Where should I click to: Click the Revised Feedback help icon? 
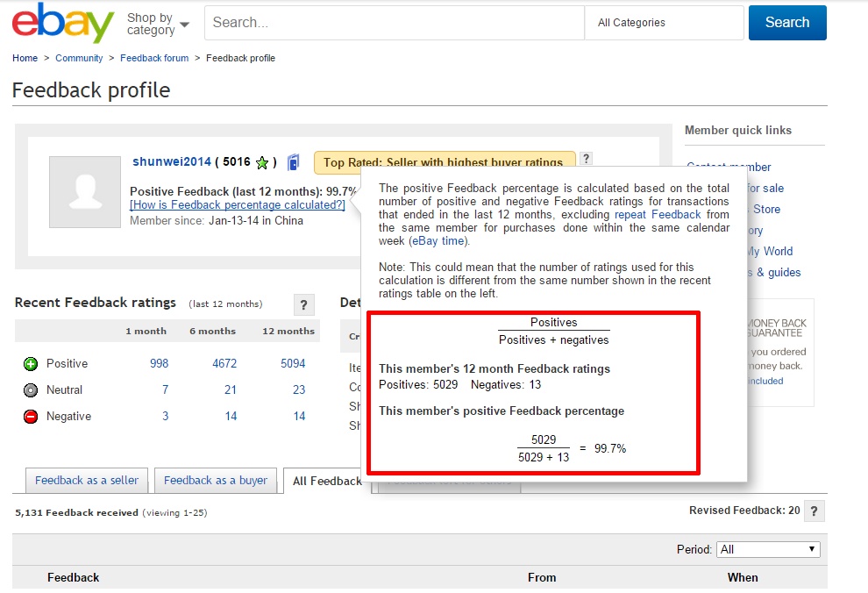pos(814,511)
